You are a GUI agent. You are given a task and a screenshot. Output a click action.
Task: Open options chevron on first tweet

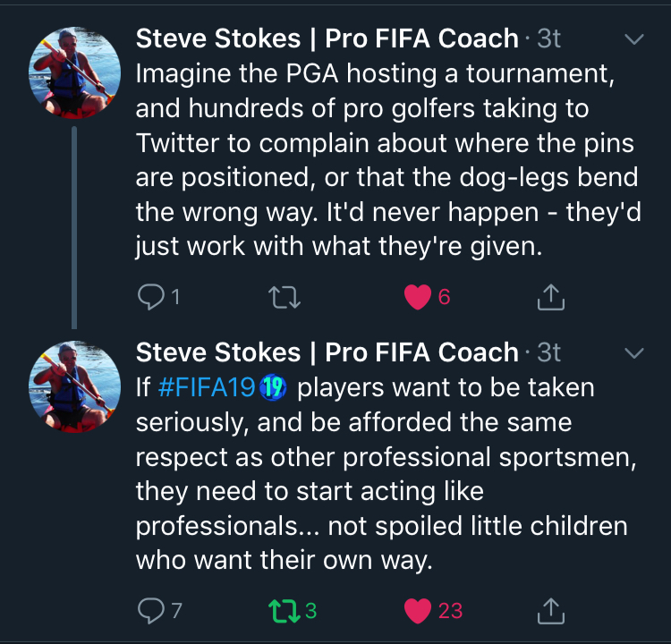click(x=633, y=39)
